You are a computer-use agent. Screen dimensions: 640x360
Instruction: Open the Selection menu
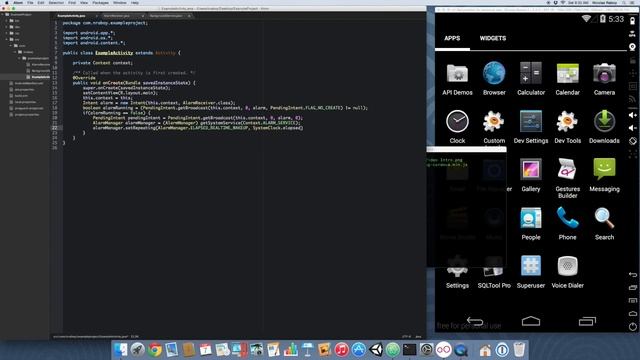tap(56, 3)
